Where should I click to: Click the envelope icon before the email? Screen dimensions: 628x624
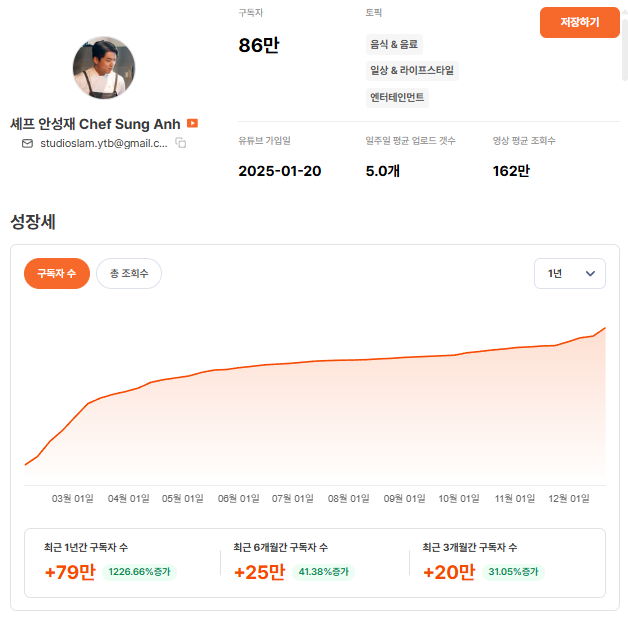click(x=27, y=144)
